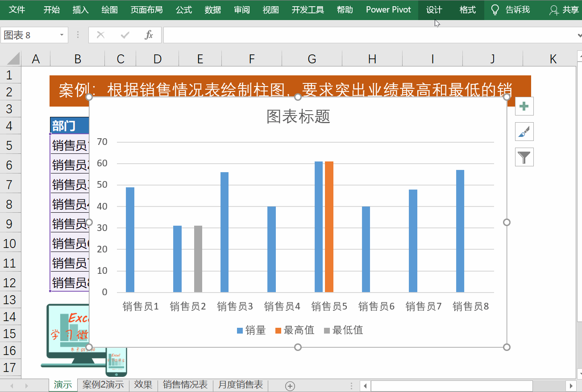This screenshot has height=392, width=582.
Task: Switch to the 案例2演示 sheet tab
Action: [103, 385]
